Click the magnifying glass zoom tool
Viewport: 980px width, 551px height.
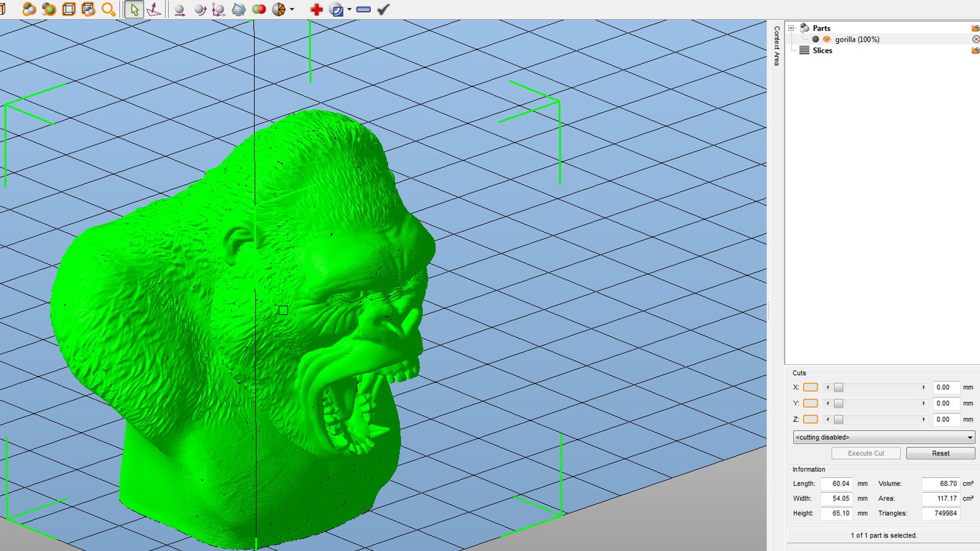coord(108,9)
